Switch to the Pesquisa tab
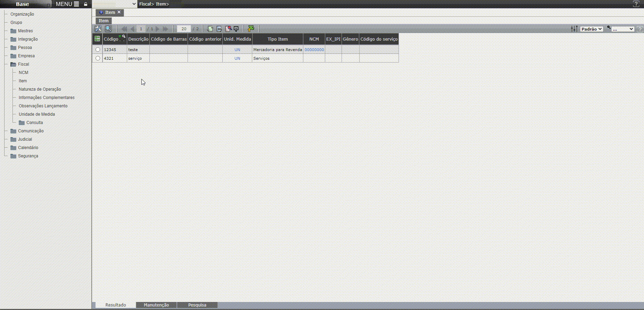The width and height of the screenshot is (644, 310). pyautogui.click(x=197, y=305)
